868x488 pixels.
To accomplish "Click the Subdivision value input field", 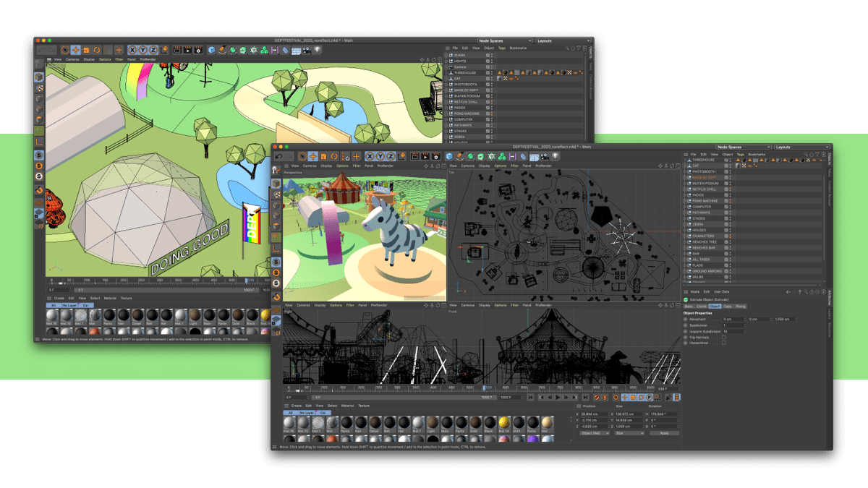I will tap(733, 325).
